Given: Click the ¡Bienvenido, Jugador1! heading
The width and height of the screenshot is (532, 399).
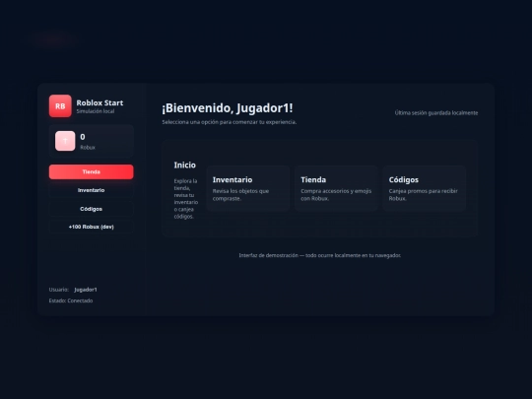Looking at the screenshot, I should click(228, 108).
